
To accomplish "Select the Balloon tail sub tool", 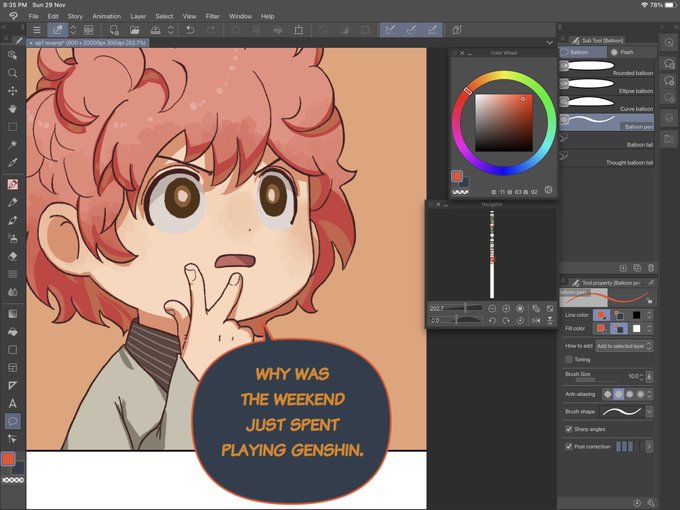I will (606, 140).
